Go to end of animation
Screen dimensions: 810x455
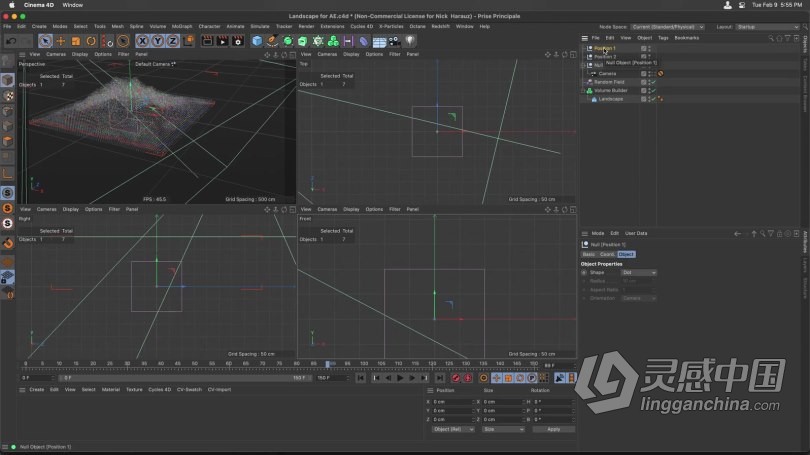[x=439, y=379]
